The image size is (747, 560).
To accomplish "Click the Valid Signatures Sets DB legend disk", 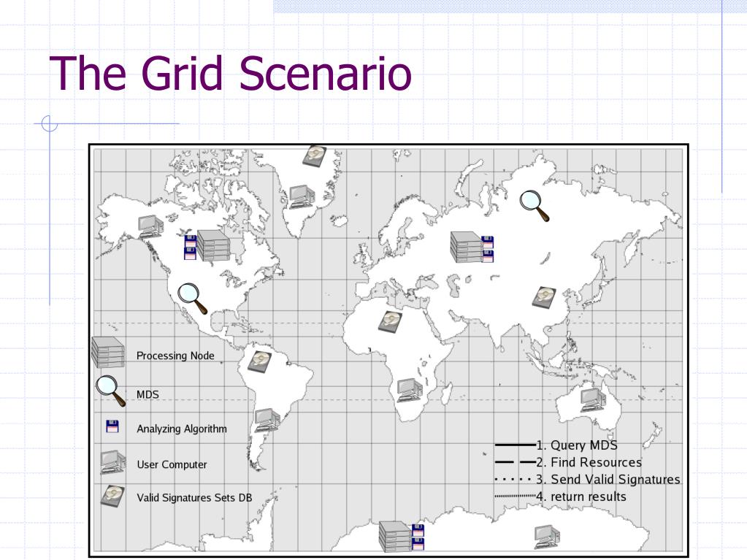I will [x=112, y=496].
